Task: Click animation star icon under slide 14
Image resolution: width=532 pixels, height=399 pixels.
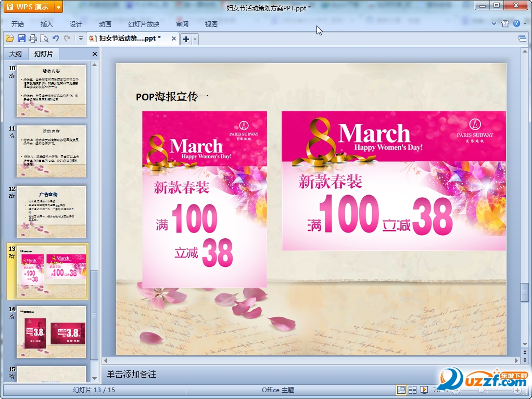Action: click(11, 317)
